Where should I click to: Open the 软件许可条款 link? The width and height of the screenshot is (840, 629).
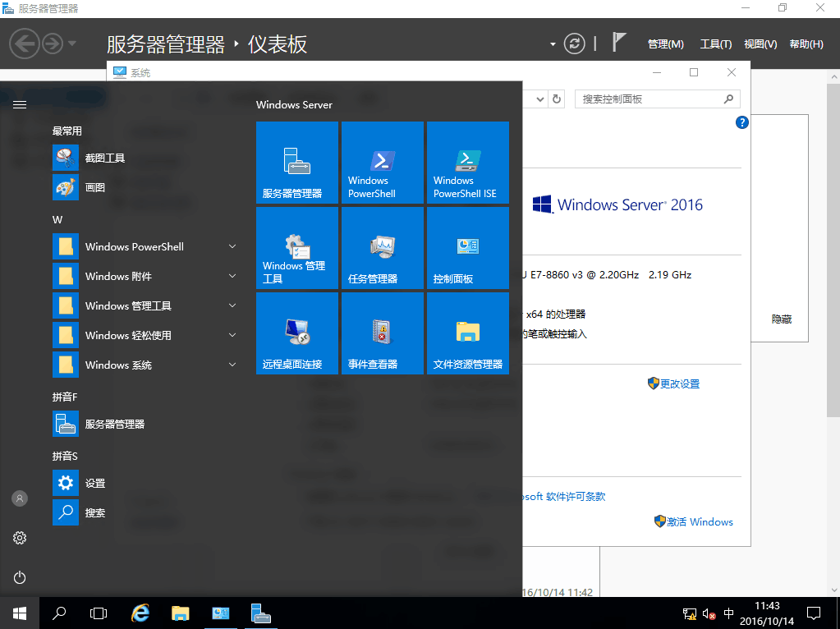563,497
